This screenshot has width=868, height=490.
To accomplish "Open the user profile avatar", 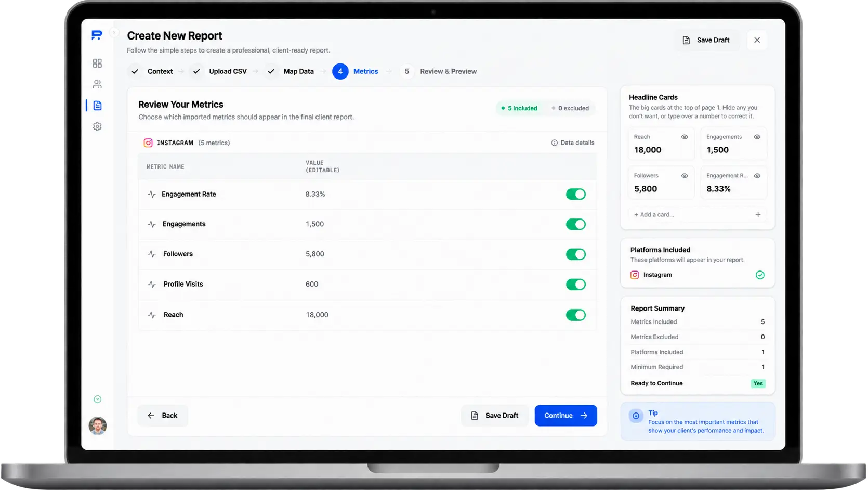I will [x=97, y=425].
